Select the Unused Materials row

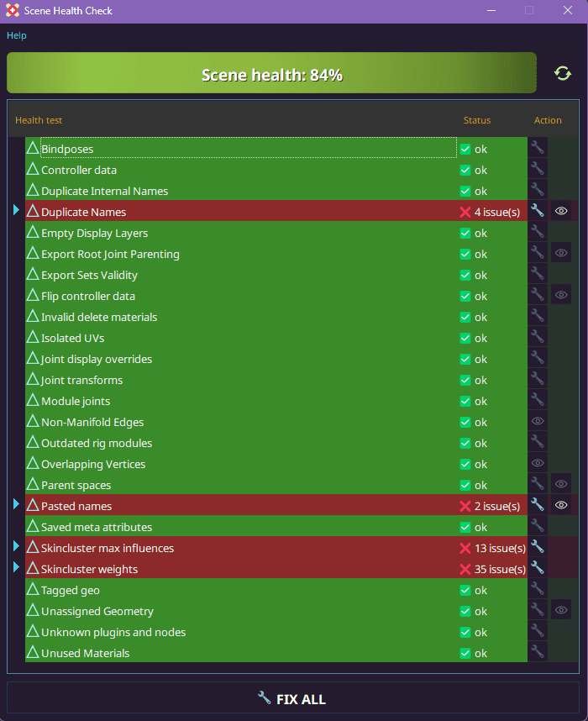click(276, 652)
